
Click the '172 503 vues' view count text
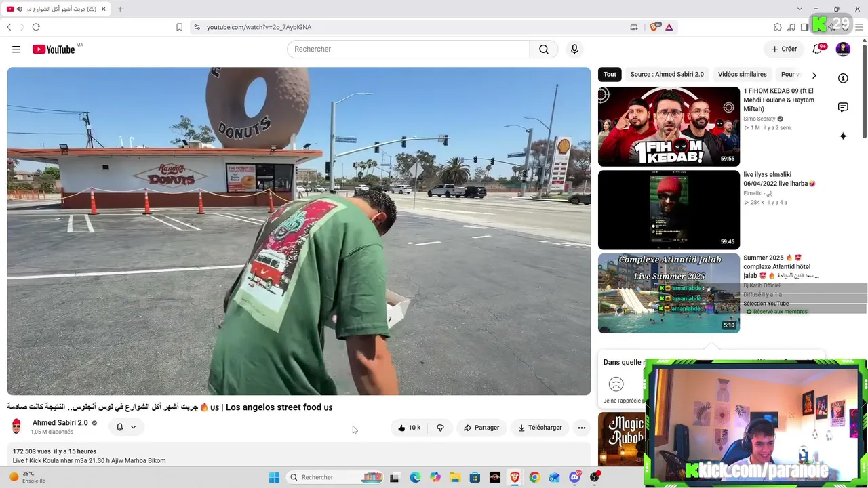coord(32,451)
